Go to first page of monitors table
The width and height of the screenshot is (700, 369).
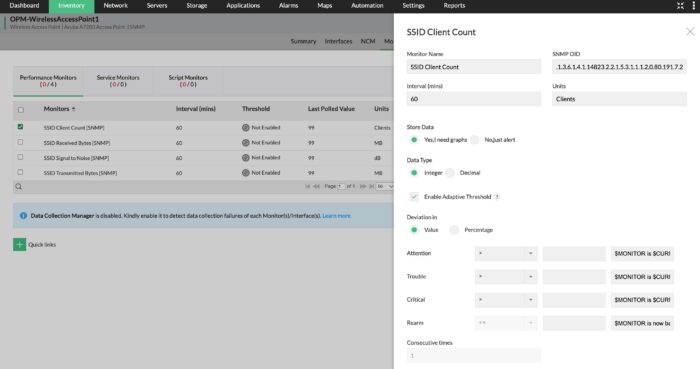[308, 186]
